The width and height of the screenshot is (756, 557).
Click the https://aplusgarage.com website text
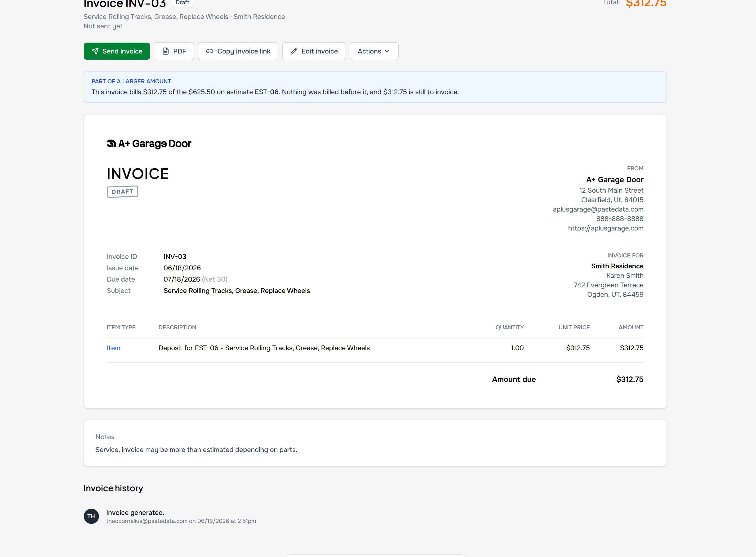coord(606,228)
